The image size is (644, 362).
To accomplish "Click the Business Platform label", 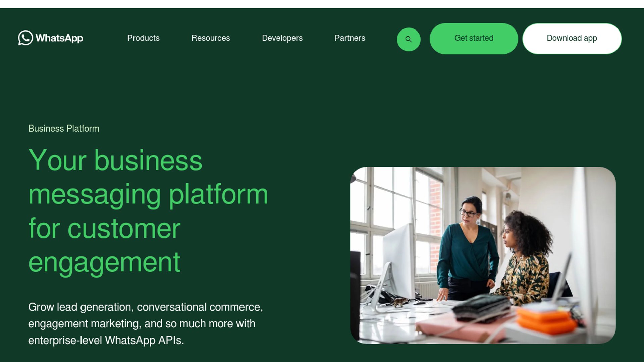I will [64, 129].
